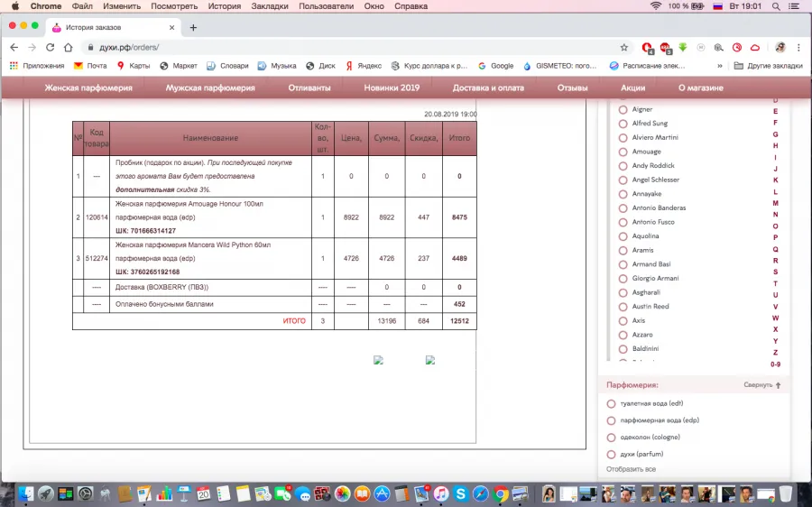Viewport: 812px width, 507px height.
Task: Open the GISMETEO bookmark
Action: click(x=560, y=66)
